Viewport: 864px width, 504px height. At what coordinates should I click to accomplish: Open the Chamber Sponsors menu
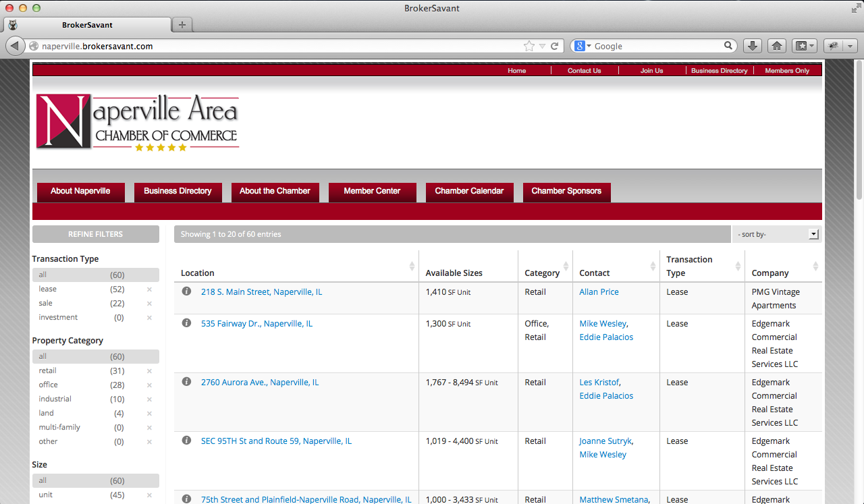coord(566,192)
